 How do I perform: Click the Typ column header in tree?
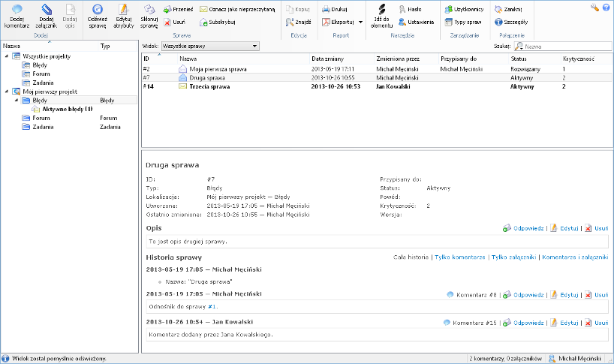pos(118,46)
